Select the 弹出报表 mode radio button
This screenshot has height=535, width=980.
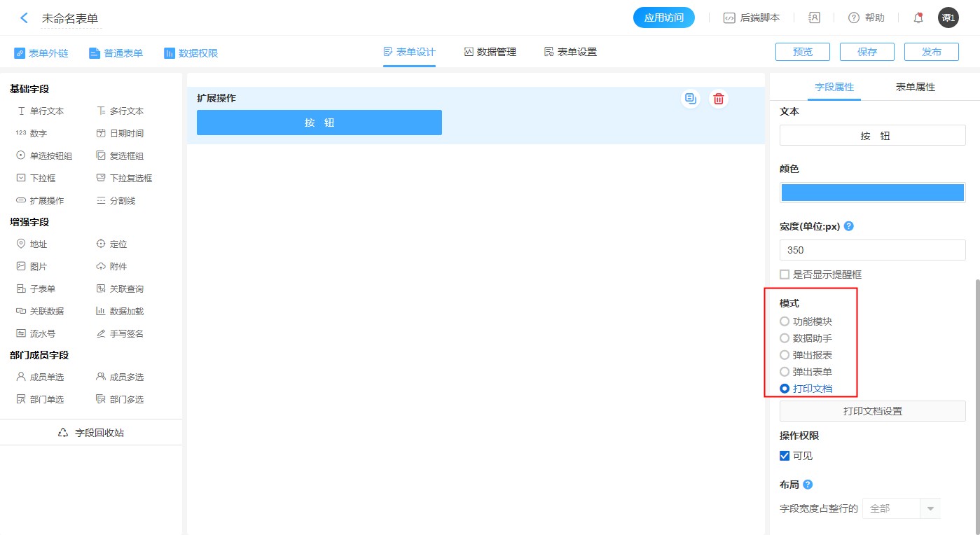click(784, 354)
